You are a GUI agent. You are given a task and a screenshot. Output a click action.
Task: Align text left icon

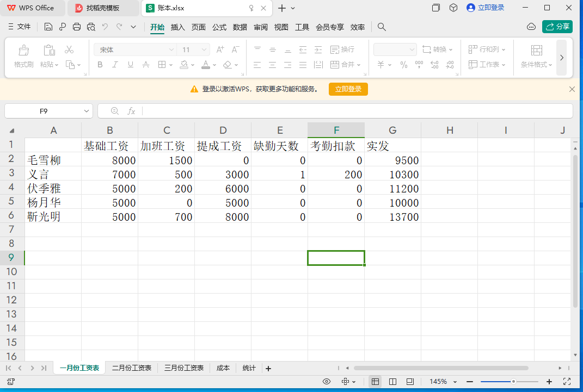[257, 65]
